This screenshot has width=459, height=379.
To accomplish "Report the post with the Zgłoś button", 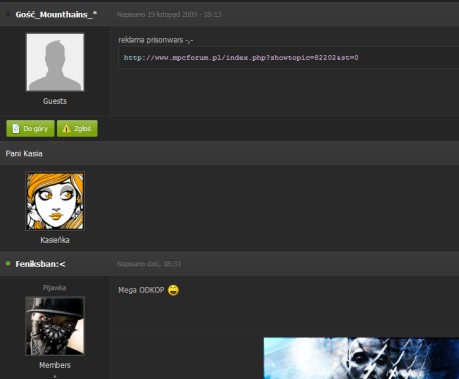I will (x=77, y=129).
